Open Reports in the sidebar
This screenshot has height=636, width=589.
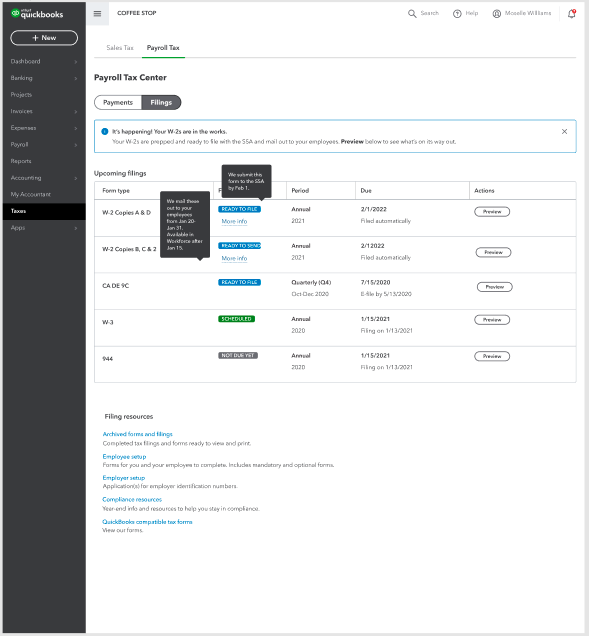point(21,161)
